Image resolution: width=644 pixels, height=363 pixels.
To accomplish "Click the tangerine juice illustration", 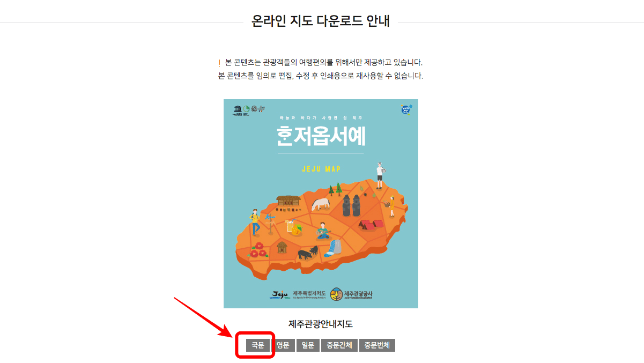I will pyautogui.click(x=293, y=226).
